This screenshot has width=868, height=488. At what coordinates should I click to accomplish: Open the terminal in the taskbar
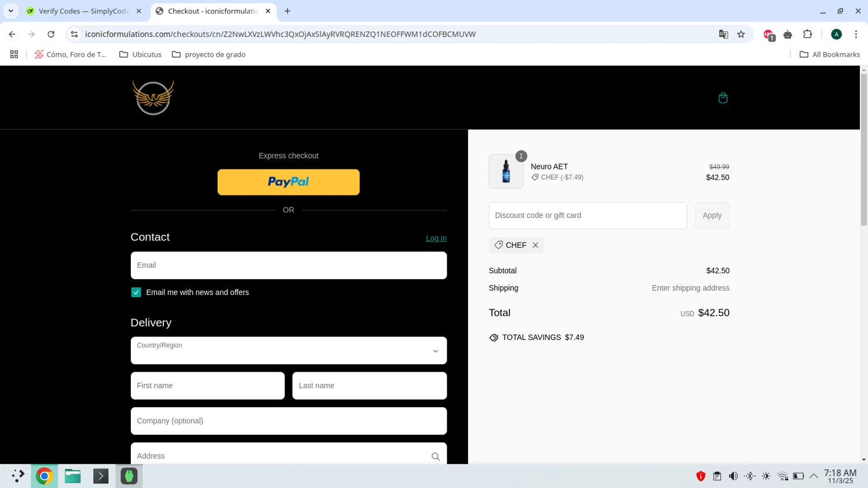pos(101,476)
